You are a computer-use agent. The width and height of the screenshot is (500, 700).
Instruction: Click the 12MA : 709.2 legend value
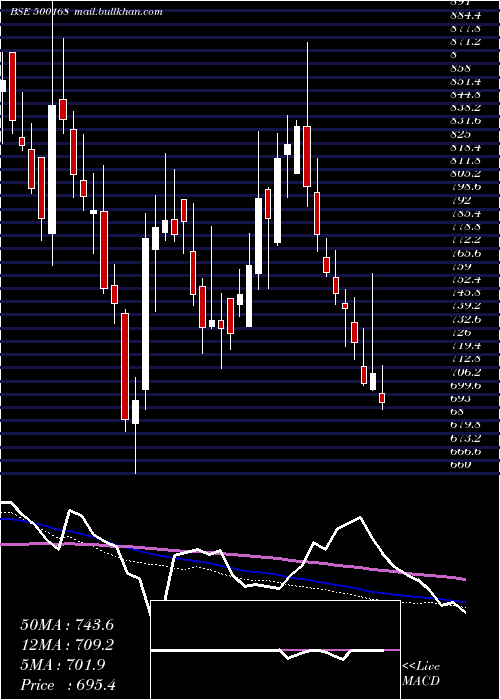[67, 645]
